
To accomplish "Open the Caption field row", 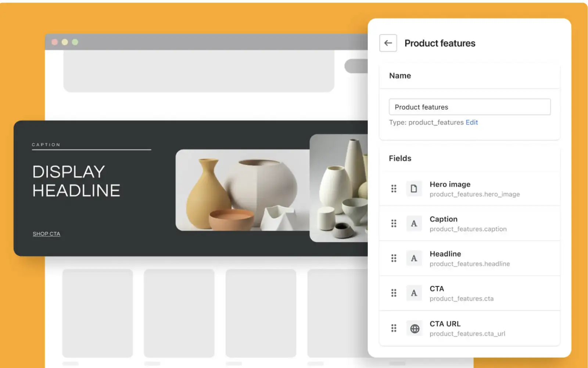I will pyautogui.click(x=470, y=223).
